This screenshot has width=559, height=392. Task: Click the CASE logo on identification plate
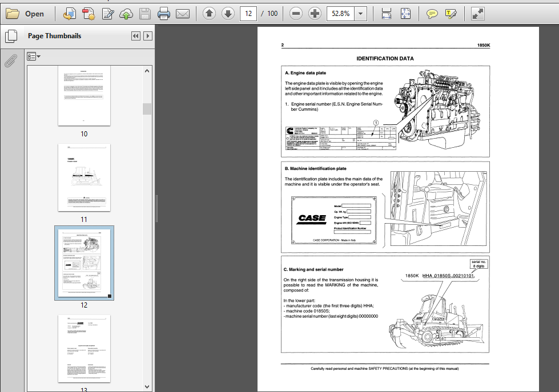click(x=312, y=219)
